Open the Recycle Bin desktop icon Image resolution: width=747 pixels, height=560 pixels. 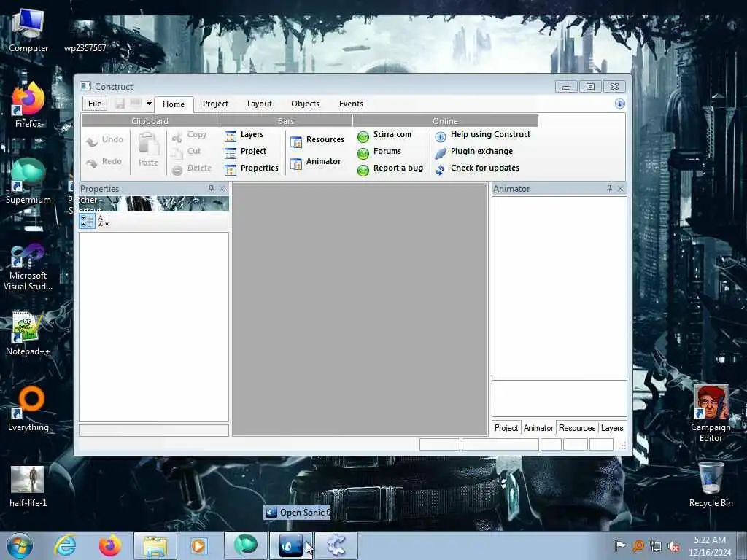point(711,485)
